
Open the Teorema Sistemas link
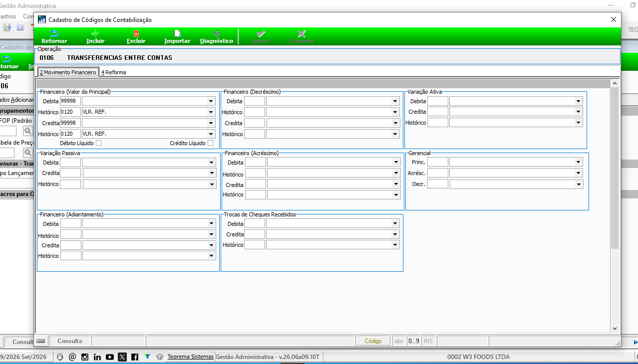click(x=191, y=357)
